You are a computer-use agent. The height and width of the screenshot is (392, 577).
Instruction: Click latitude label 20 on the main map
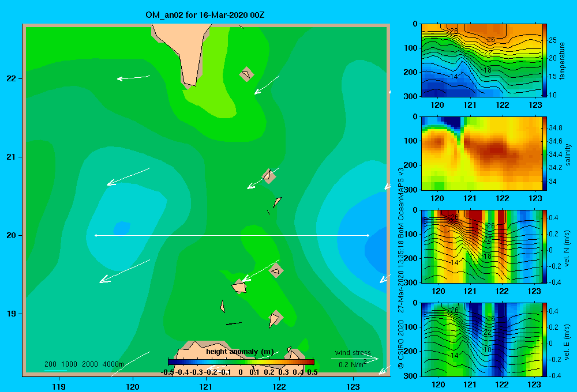[x=12, y=235]
